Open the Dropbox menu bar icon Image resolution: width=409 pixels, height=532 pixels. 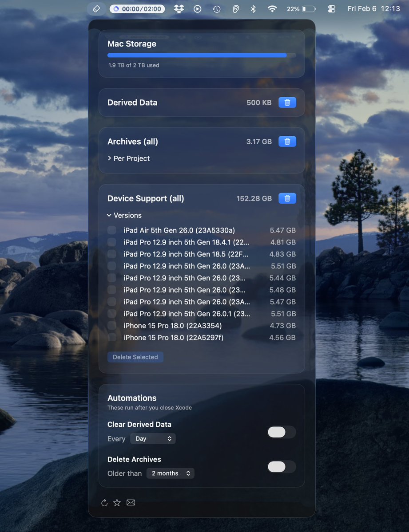pos(179,9)
